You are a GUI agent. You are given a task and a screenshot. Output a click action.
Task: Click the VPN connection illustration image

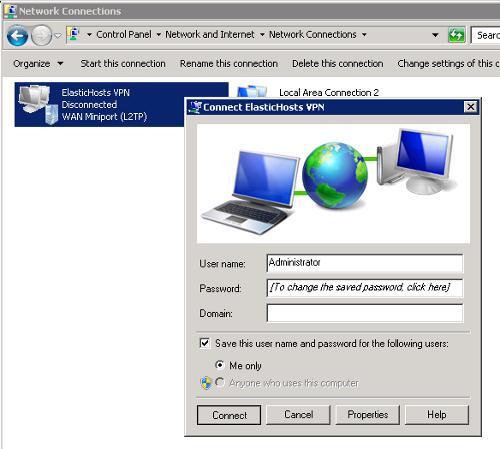333,183
